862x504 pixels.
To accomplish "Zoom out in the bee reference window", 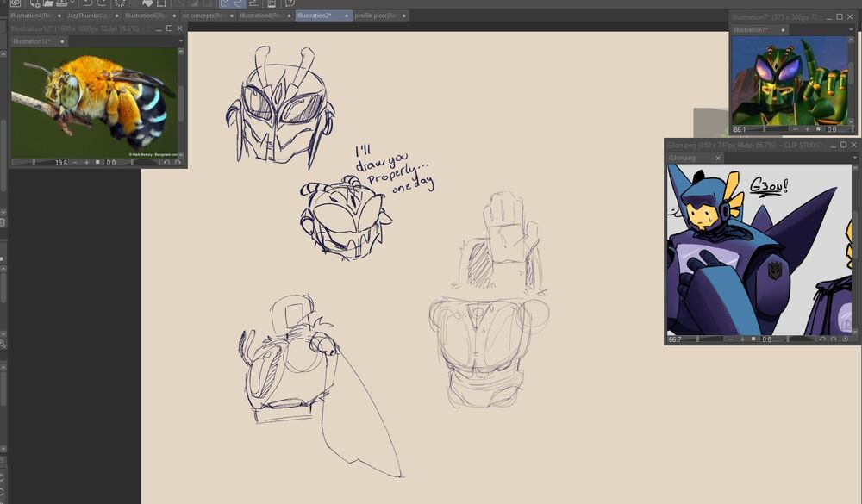I will pyautogui.click(x=75, y=162).
